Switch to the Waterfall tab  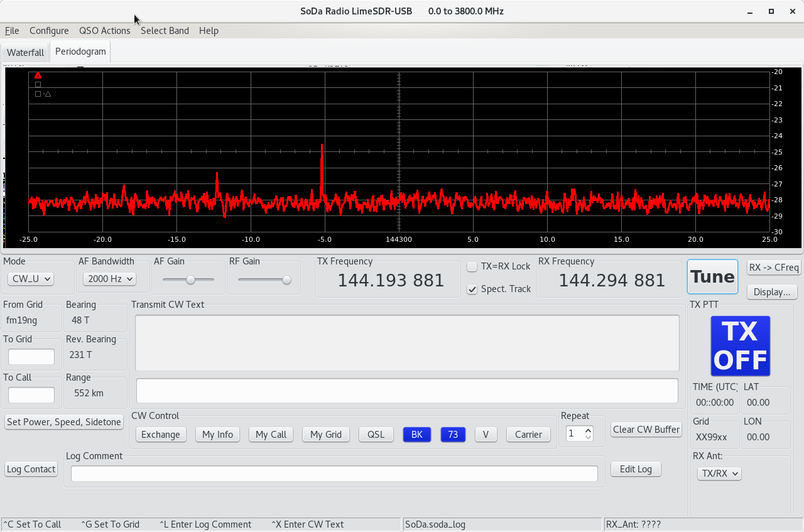[x=25, y=53]
